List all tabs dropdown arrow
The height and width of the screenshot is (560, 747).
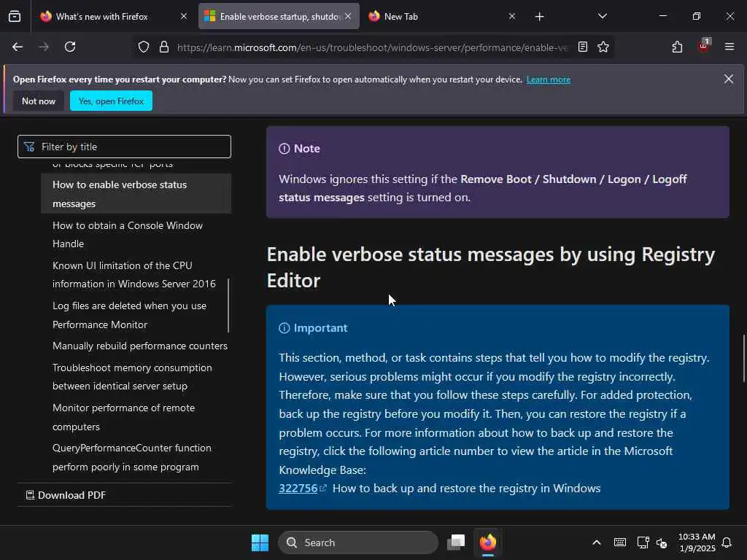(x=602, y=16)
